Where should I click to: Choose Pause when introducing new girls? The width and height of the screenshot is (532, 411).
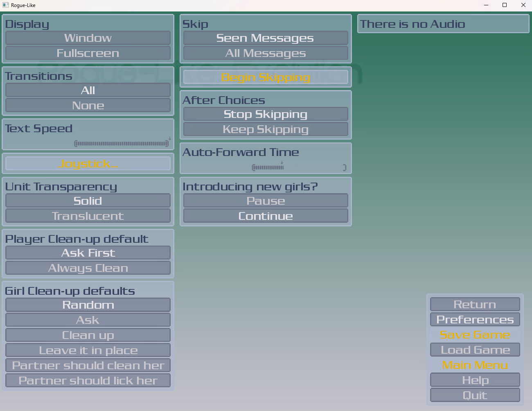266,201
